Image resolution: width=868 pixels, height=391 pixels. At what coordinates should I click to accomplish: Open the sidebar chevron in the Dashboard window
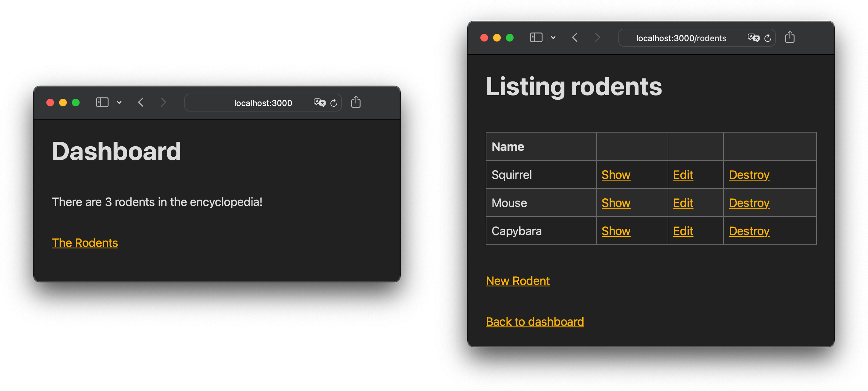point(119,103)
